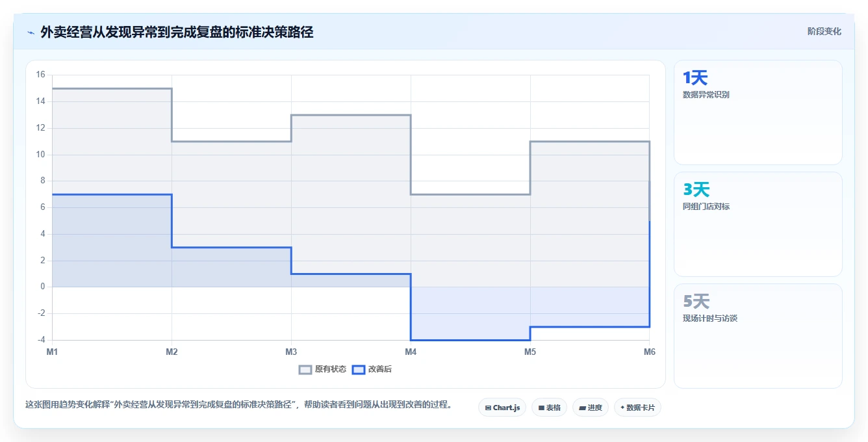868x442 pixels.
Task: Click the 阶段变化 label in header
Action: pos(824,31)
